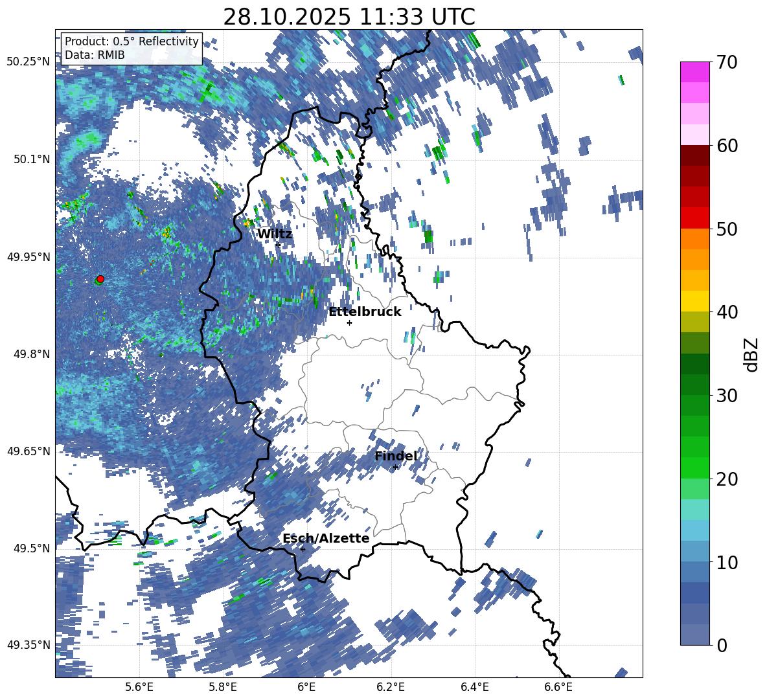The height and width of the screenshot is (700, 767).
Task: Click the Wiltz location cross marker
Action: [x=278, y=245]
